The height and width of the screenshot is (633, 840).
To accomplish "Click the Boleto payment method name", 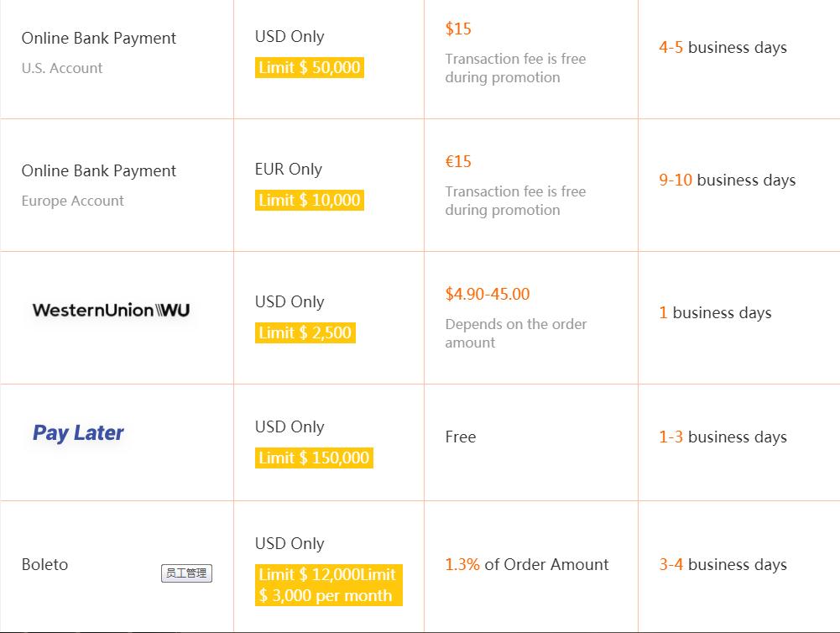I will (x=44, y=565).
